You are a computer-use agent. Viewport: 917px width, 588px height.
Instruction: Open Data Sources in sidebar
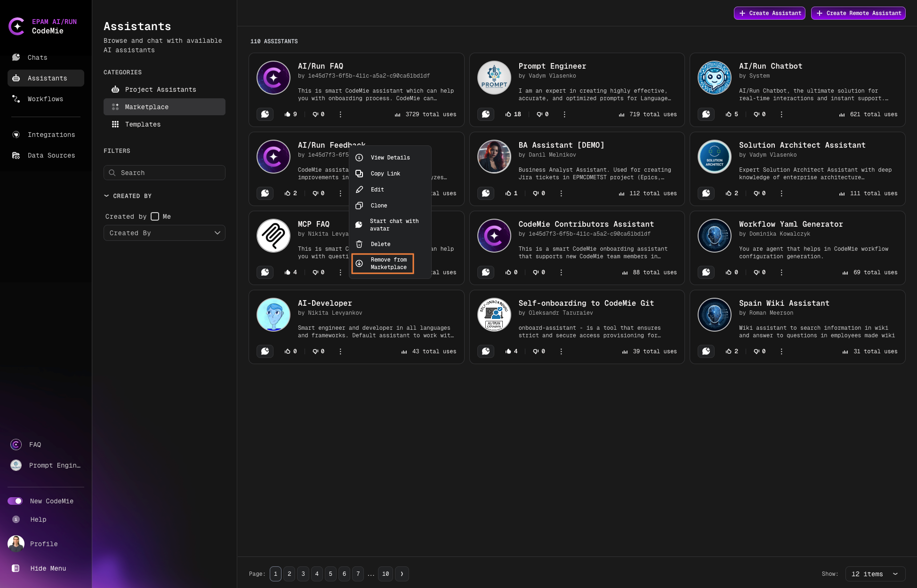51,155
